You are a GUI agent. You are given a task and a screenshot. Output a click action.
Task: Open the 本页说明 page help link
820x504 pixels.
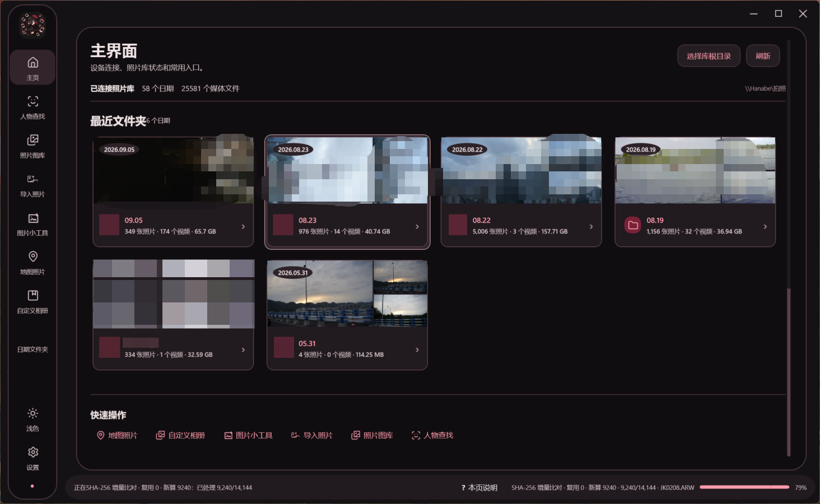tap(479, 488)
